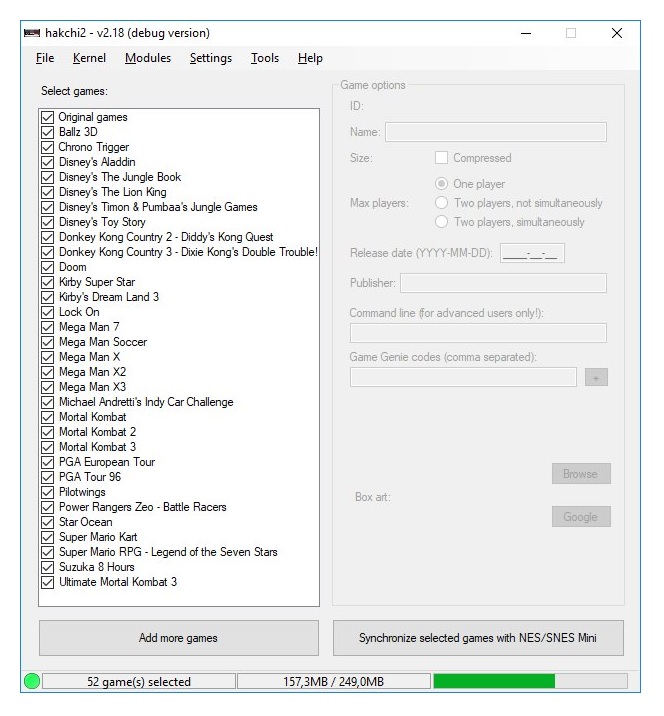This screenshot has height=716, width=664.
Task: Select Donkey Kong Country 3 - Dixie Kong's Double Trouble!
Action: tap(188, 252)
